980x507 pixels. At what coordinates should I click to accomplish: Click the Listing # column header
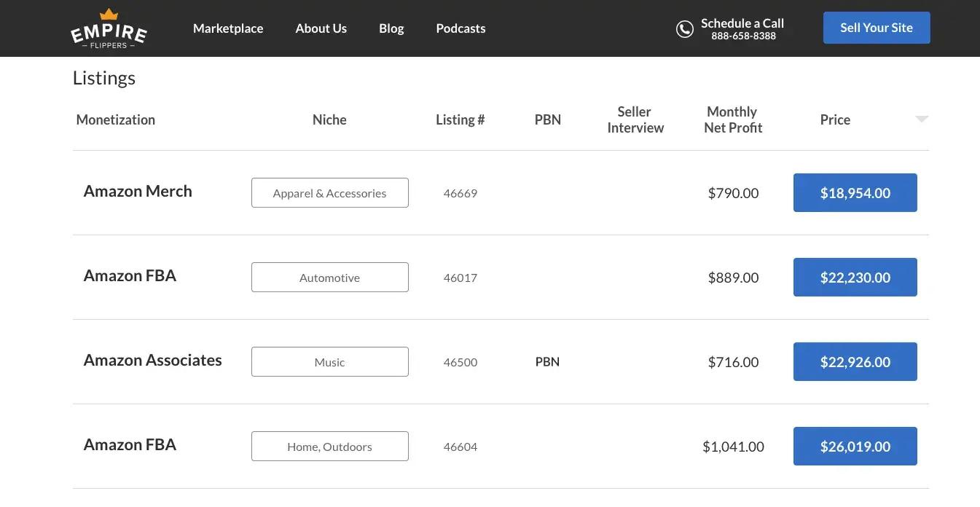460,119
